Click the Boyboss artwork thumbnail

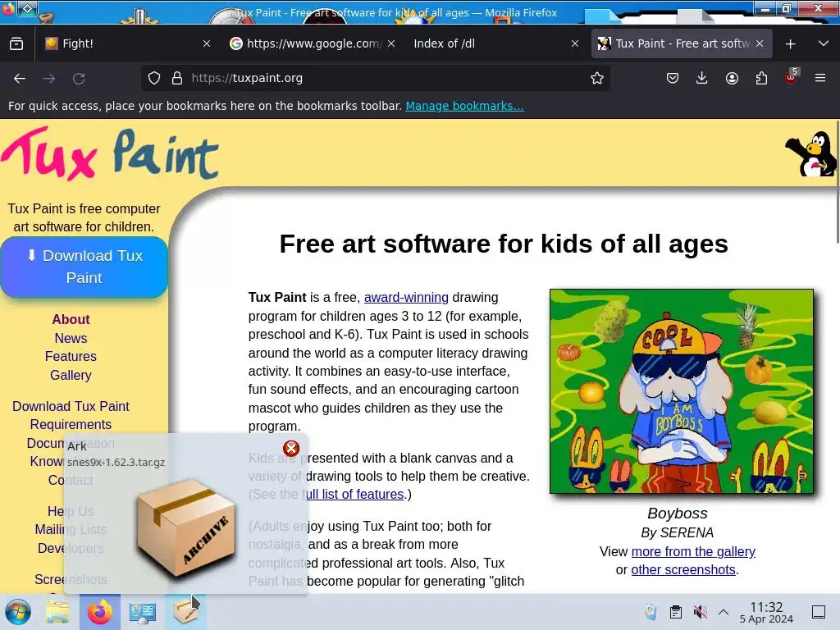[682, 391]
